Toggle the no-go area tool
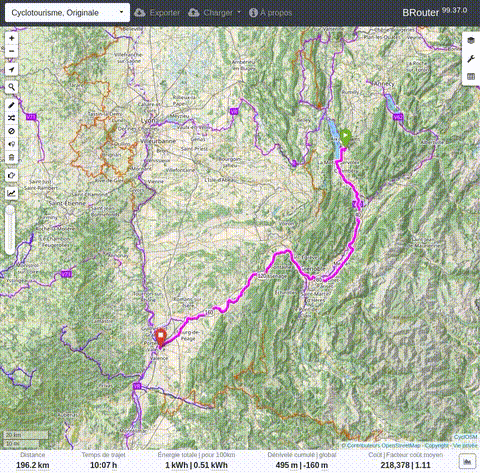The width and height of the screenshot is (480, 473). [x=12, y=131]
